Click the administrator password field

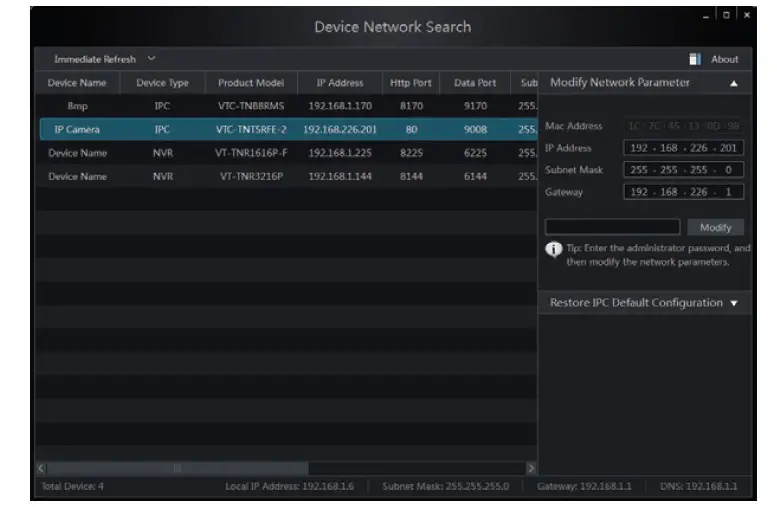click(x=613, y=227)
